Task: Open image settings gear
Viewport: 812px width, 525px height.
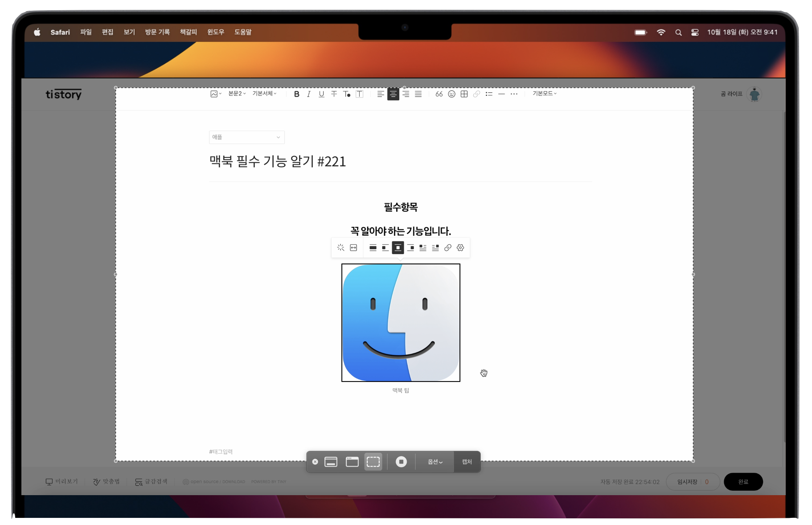Action: [x=460, y=248]
